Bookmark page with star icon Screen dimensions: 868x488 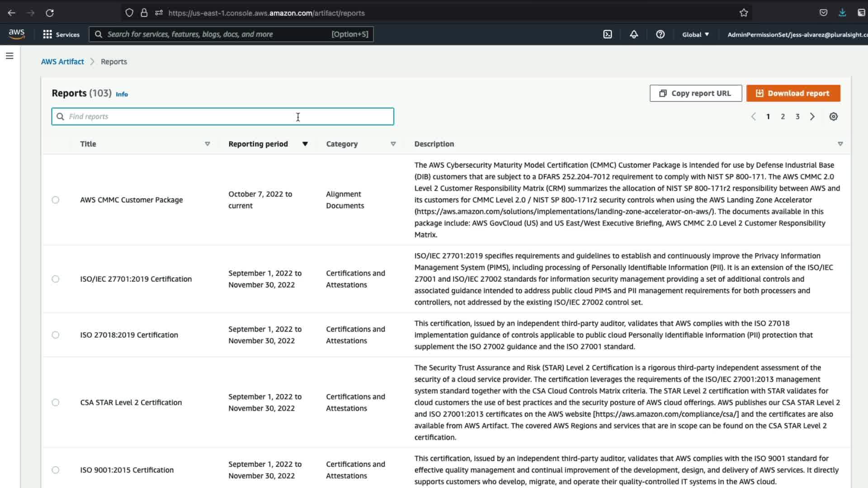coord(744,13)
